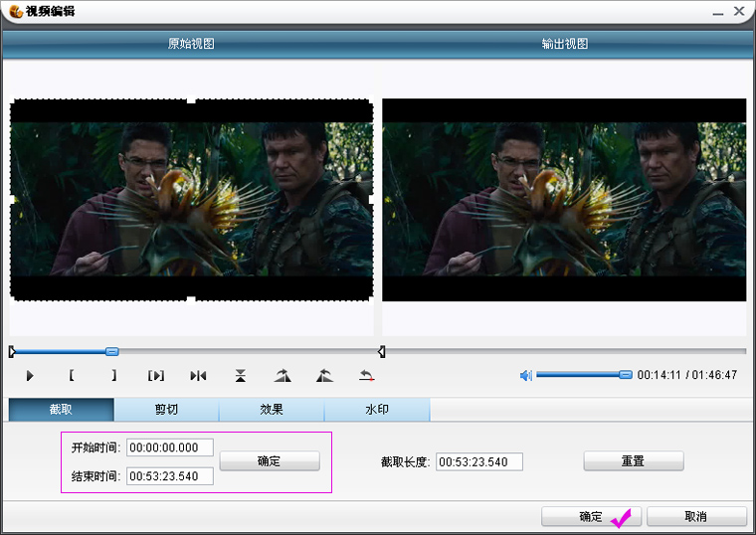Screen dimensions: 756x535
Task: Mute audio with the speaker icon
Action: pos(526,375)
